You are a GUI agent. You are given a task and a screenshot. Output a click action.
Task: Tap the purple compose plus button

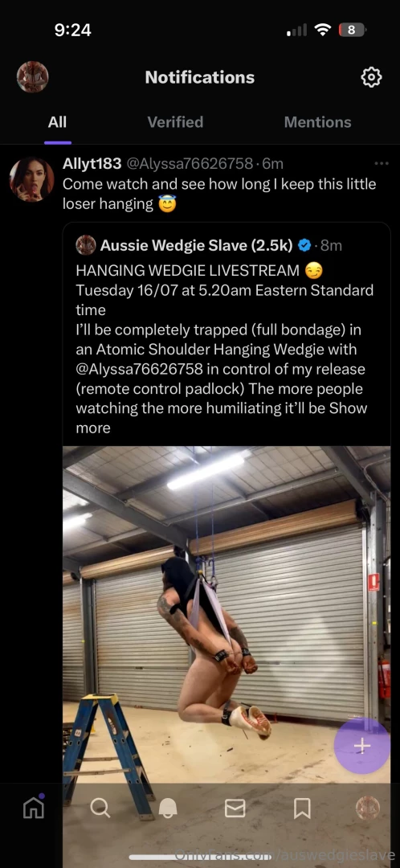pyautogui.click(x=362, y=746)
